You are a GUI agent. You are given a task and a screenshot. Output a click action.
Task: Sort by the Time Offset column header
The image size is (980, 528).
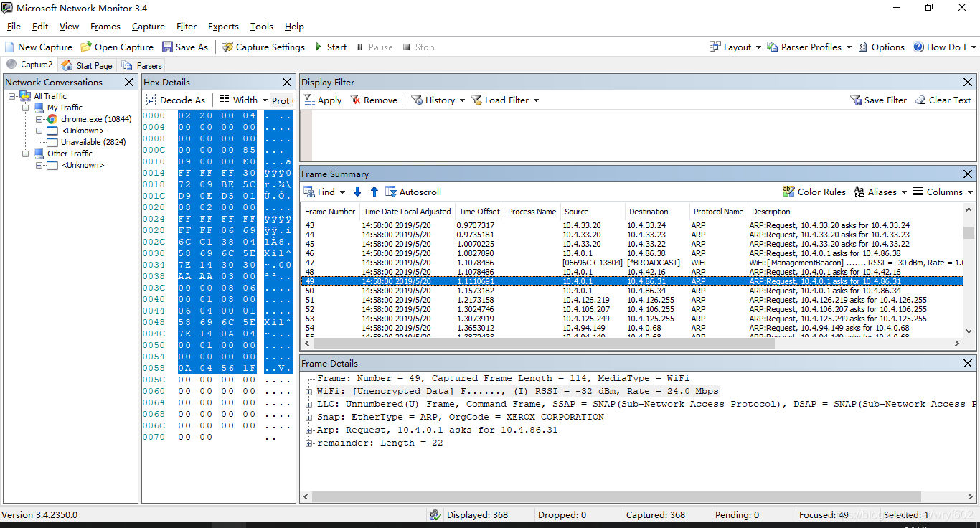479,212
